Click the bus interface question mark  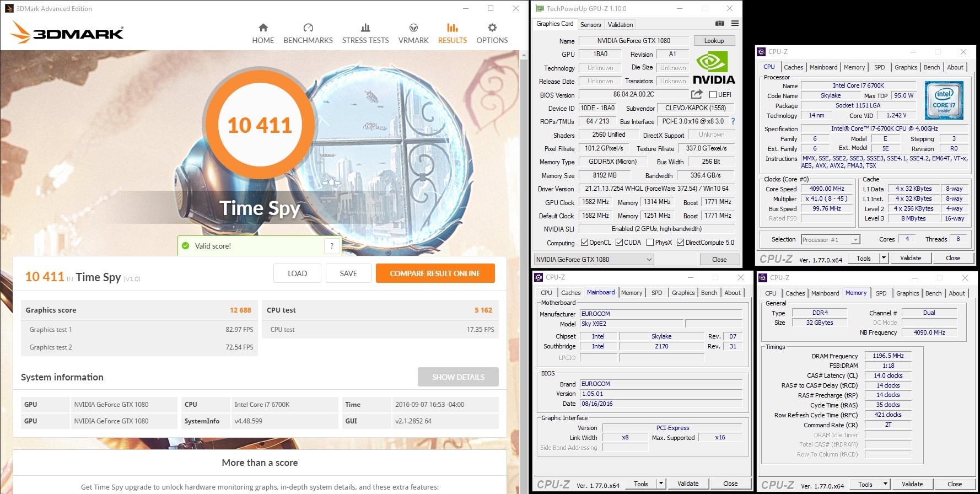pos(733,121)
